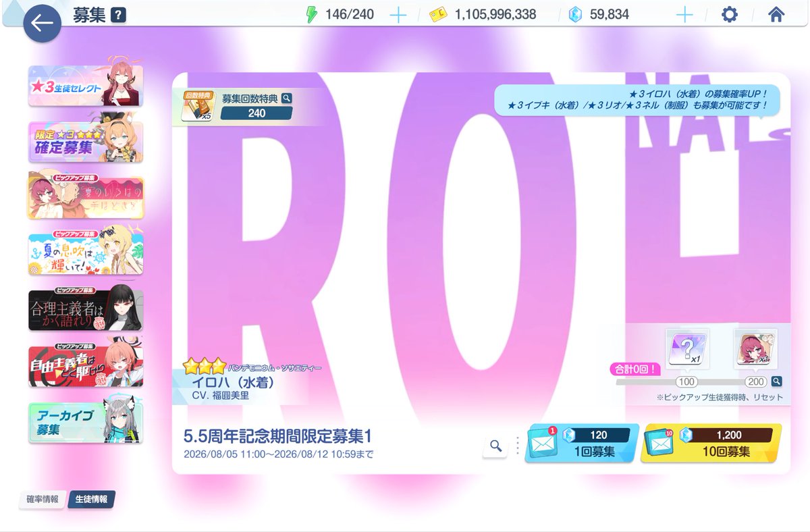Inspect the mystery x1 reward at 100
Screen dimensions: 810x532
pyautogui.click(x=687, y=350)
